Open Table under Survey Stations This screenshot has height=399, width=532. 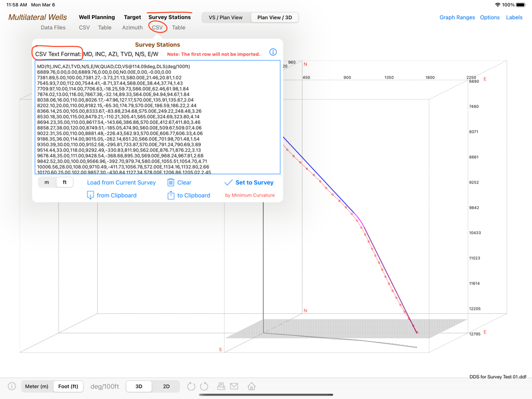(x=178, y=28)
